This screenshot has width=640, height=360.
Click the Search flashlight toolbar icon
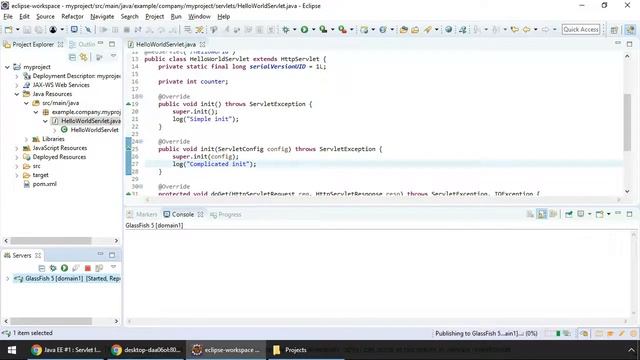[427, 29]
